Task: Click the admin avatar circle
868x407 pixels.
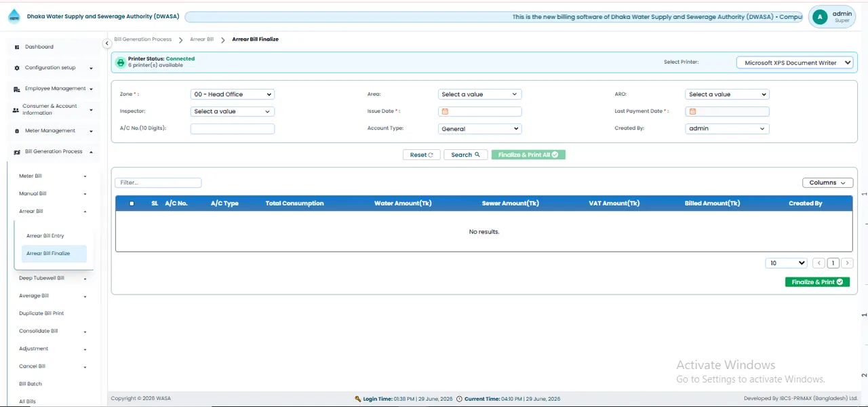Action: [820, 17]
